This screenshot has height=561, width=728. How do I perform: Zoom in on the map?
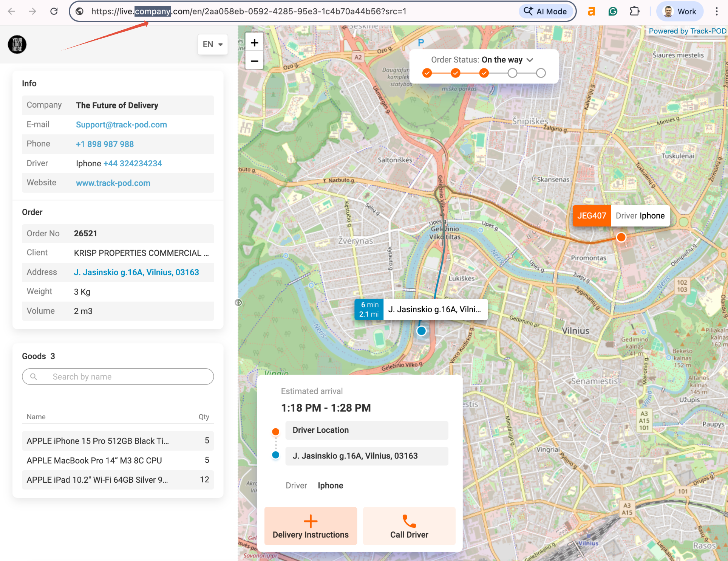click(x=254, y=43)
